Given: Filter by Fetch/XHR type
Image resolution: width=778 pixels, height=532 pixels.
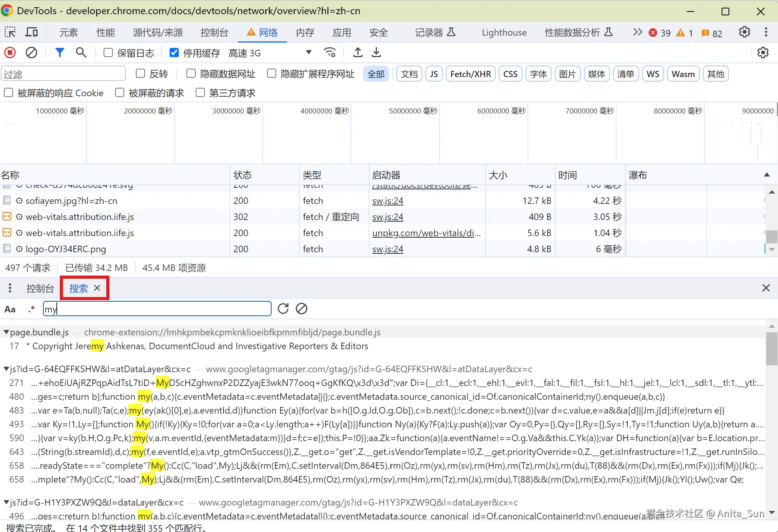Looking at the screenshot, I should coord(470,74).
